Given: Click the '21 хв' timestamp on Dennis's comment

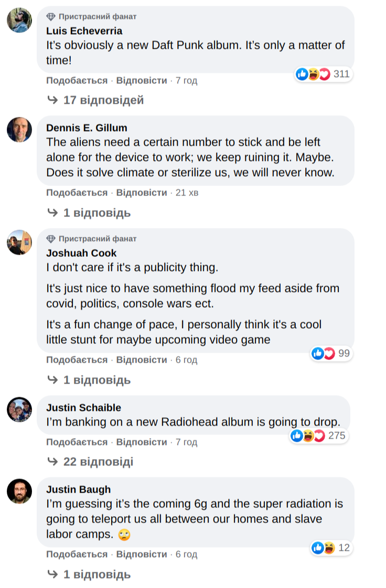Looking at the screenshot, I should tap(187, 193).
